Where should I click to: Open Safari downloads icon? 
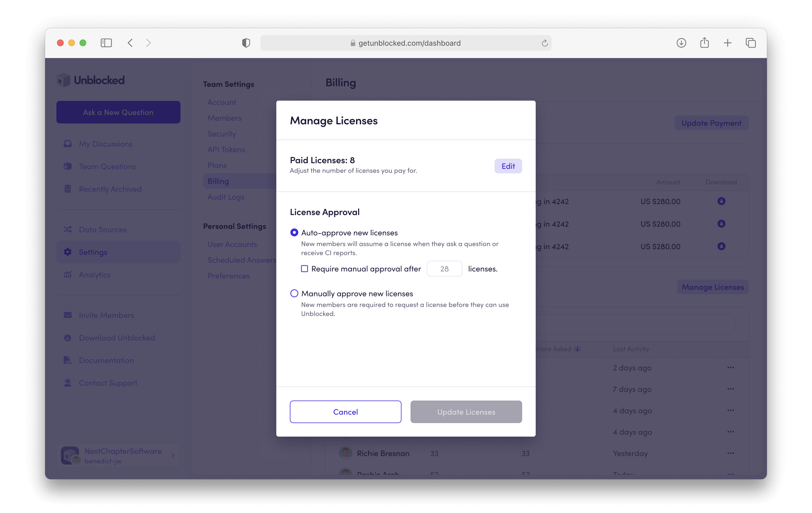click(681, 43)
